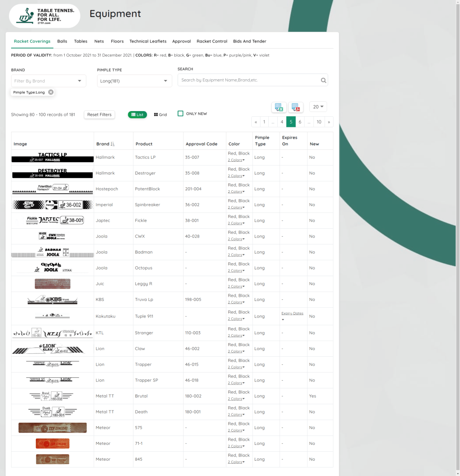Go to previous page arrow
Image resolution: width=460 pixels, height=476 pixels.
[256, 122]
